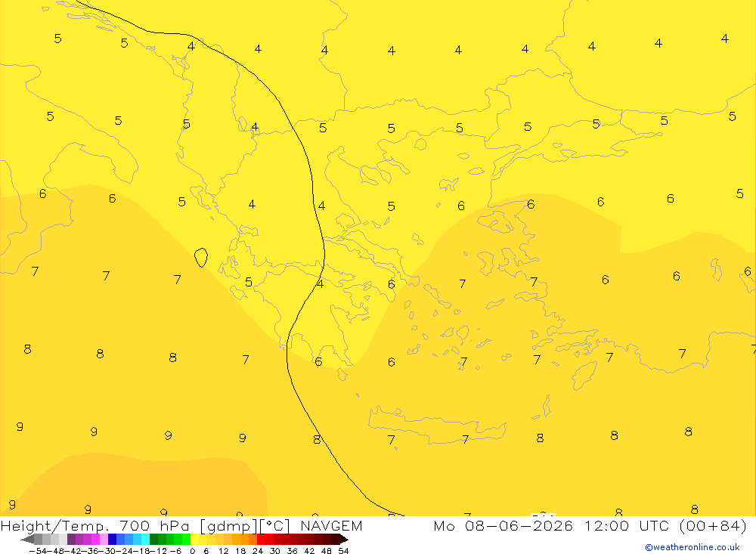The height and width of the screenshot is (554, 756).
Task: Click the dark brown right arrow end of legend
Action: (x=344, y=540)
